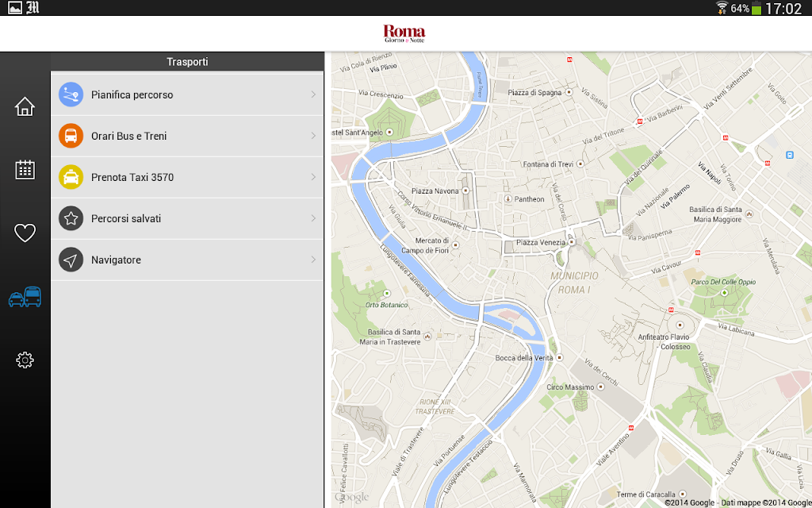
Task: Open battery indicator in status bar
Action: (756, 8)
